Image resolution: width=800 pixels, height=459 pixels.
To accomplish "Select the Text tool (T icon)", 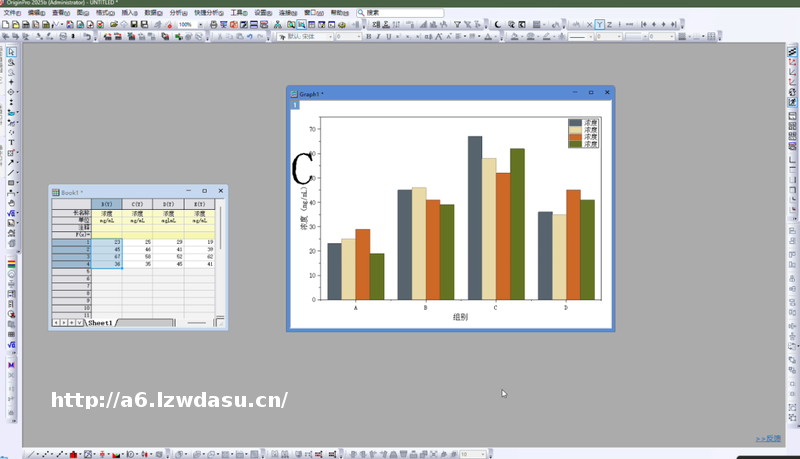I will click(11, 143).
